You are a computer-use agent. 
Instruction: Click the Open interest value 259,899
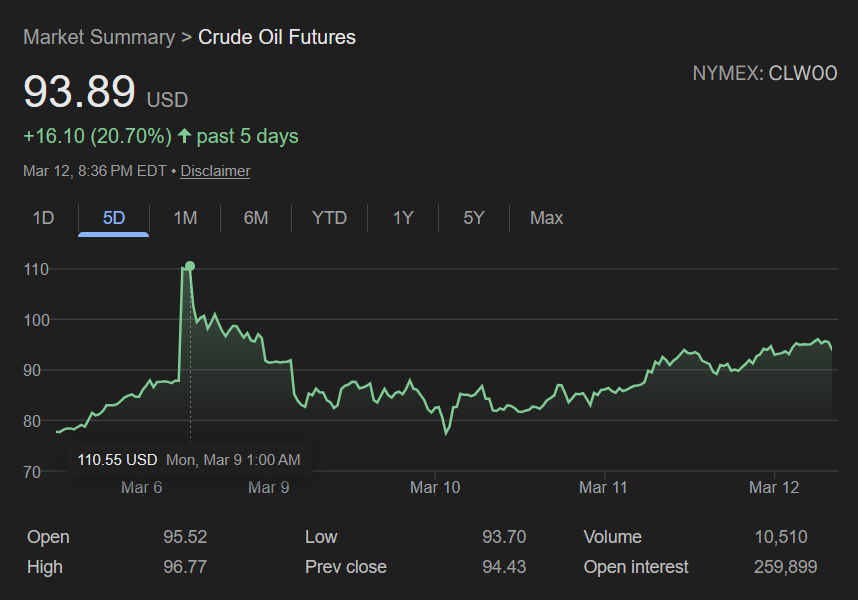coord(785,567)
